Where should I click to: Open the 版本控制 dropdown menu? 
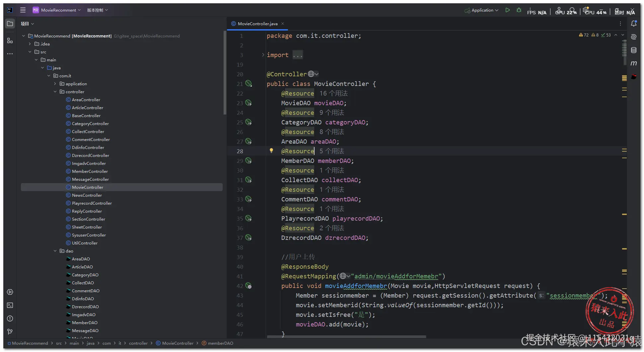pyautogui.click(x=98, y=10)
